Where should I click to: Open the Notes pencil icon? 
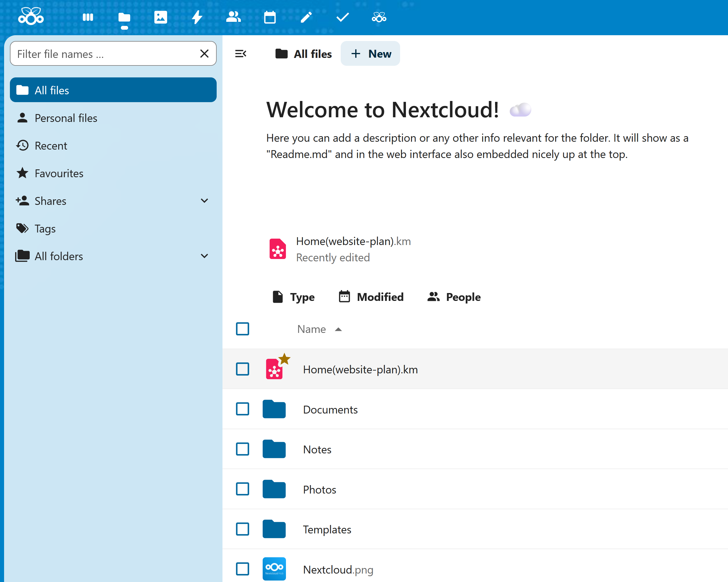[x=306, y=17]
